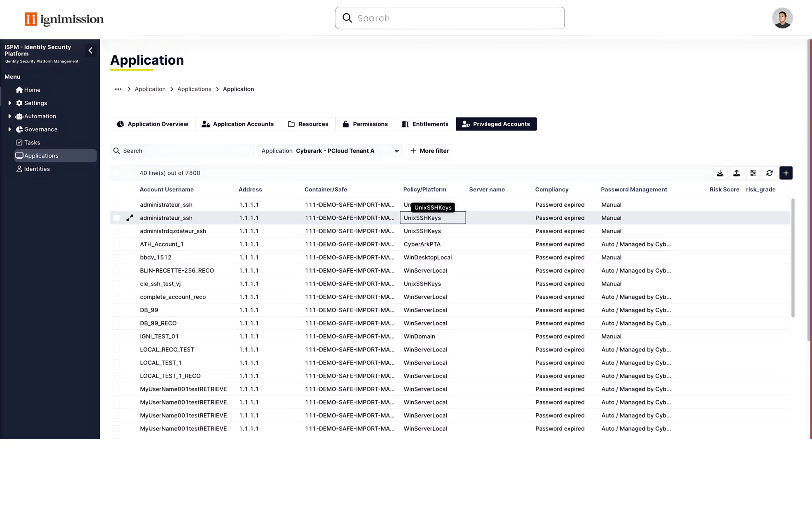Switch to the Entitlements tab
Screen dimensions: 812x516
pos(425,124)
